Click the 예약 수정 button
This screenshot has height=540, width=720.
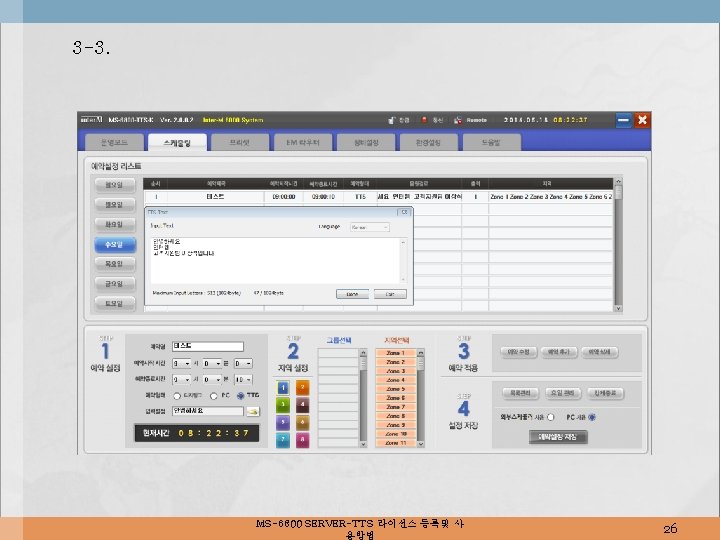pos(519,352)
